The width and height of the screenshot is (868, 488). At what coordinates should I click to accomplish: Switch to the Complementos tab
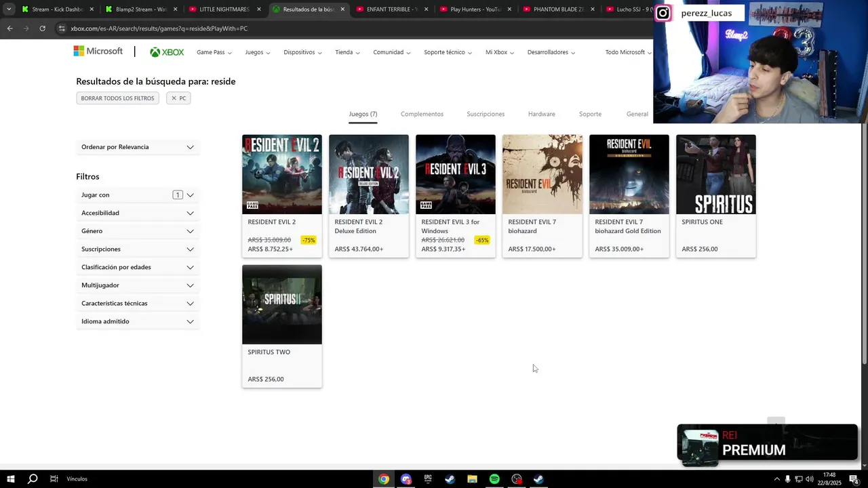point(422,114)
